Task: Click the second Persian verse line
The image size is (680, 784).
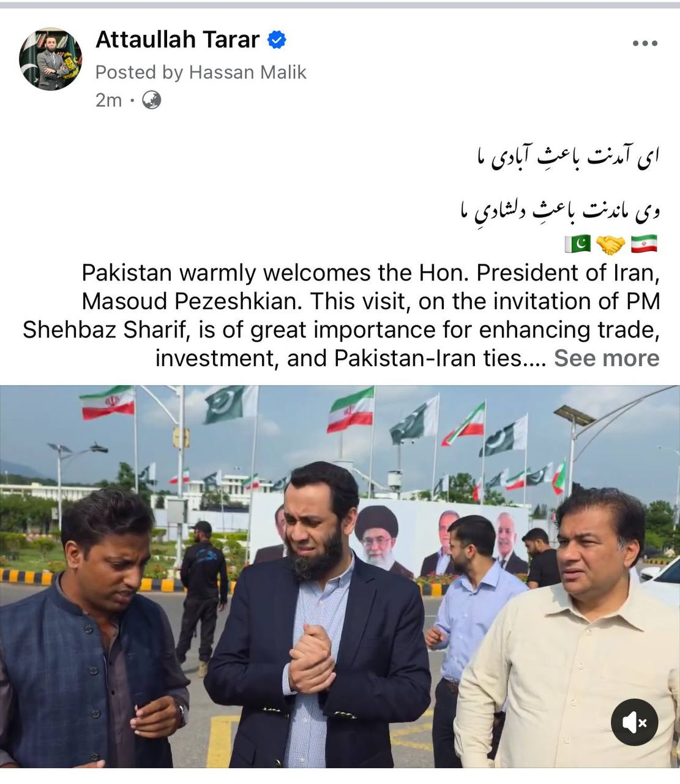Action: click(x=559, y=210)
